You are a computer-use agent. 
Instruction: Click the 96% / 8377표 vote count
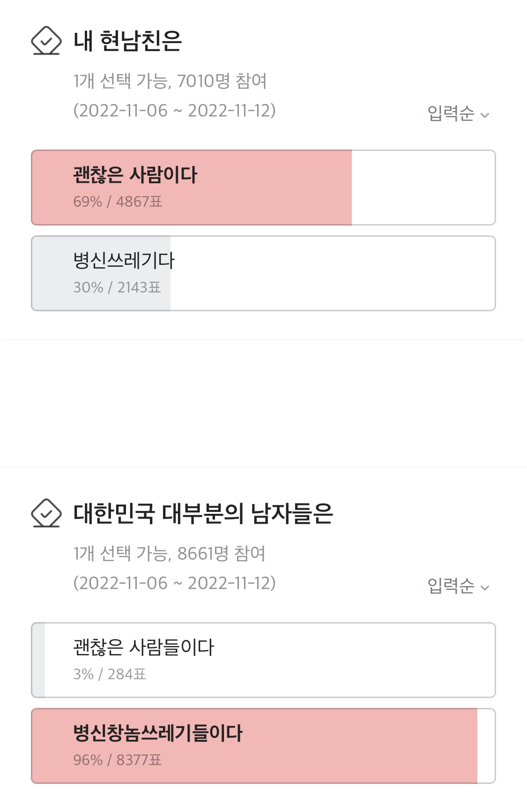(117, 760)
